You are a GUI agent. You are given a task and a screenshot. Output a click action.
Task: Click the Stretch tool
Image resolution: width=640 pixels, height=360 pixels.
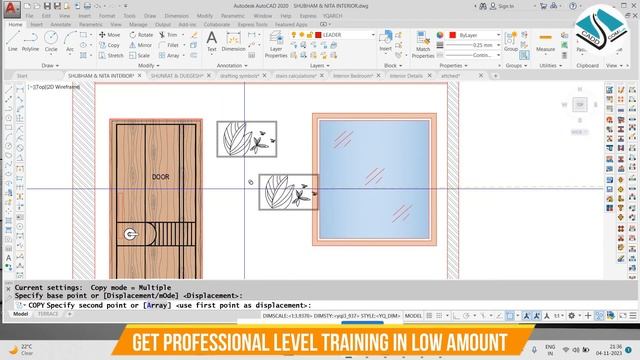tap(111, 55)
